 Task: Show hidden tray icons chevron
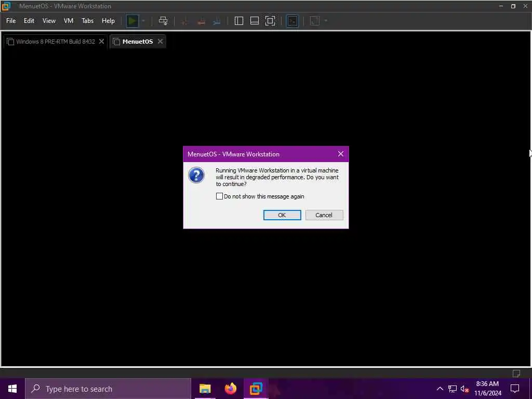[x=440, y=389]
